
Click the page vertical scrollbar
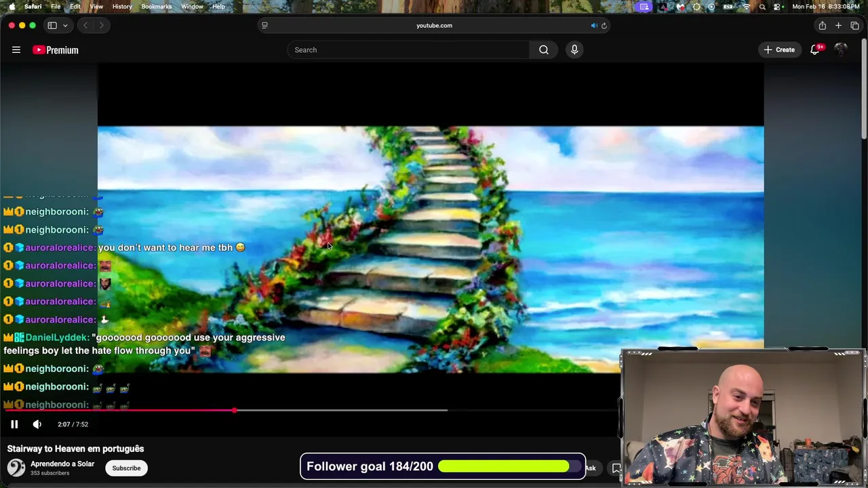click(863, 88)
